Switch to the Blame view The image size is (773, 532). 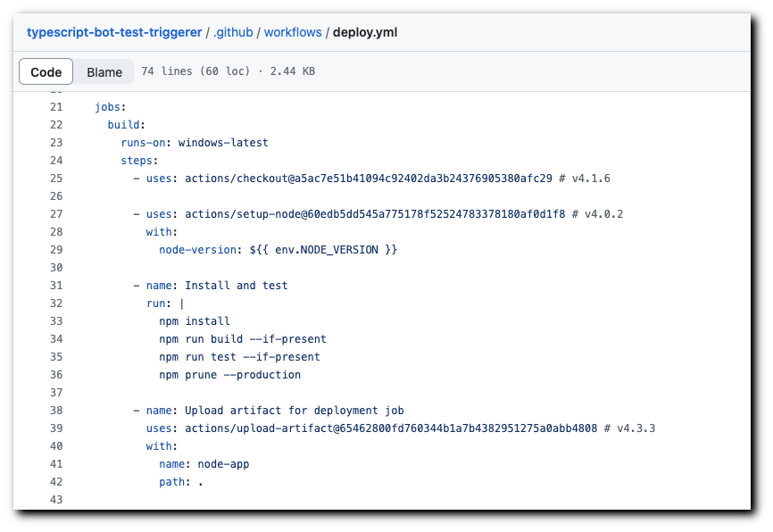pyautogui.click(x=104, y=71)
